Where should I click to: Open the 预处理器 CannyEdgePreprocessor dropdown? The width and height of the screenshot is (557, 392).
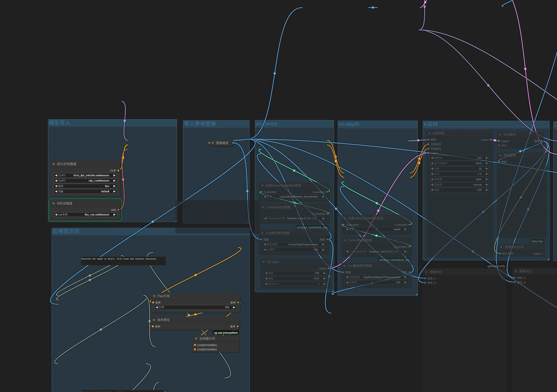(294, 244)
